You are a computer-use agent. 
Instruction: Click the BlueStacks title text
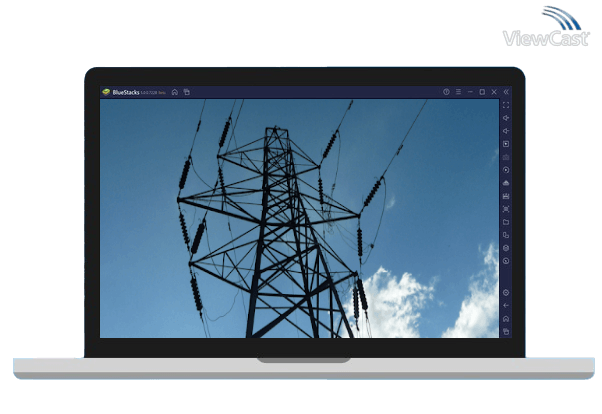click(x=126, y=92)
